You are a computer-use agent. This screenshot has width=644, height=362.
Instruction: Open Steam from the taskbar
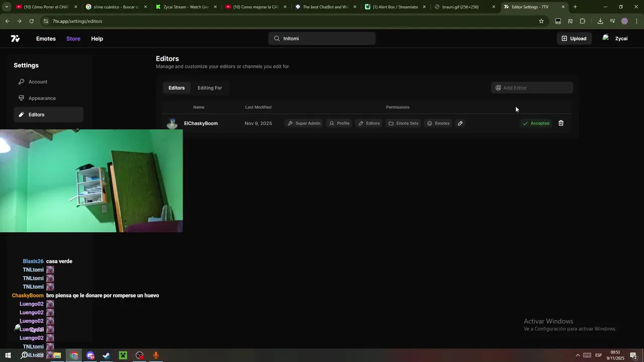[107, 355]
